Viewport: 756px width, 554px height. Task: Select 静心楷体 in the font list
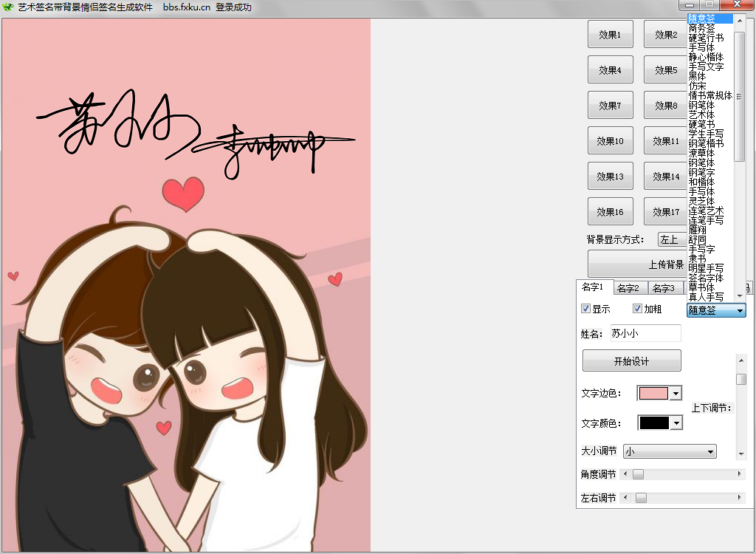[x=710, y=57]
